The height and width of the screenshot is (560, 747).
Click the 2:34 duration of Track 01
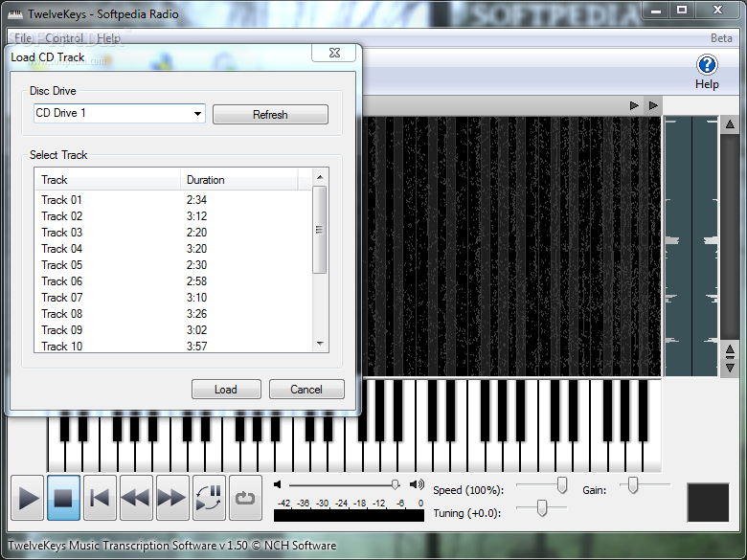pos(196,199)
